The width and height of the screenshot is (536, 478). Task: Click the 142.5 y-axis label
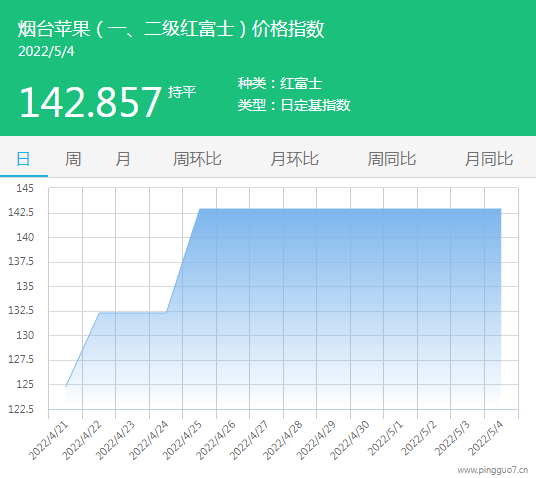tap(21, 212)
